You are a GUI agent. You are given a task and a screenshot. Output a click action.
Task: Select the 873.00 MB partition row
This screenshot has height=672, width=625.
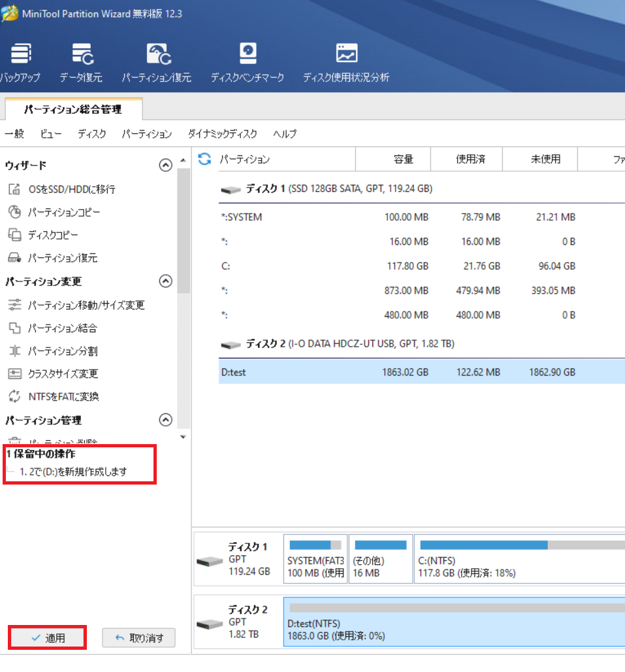422,290
